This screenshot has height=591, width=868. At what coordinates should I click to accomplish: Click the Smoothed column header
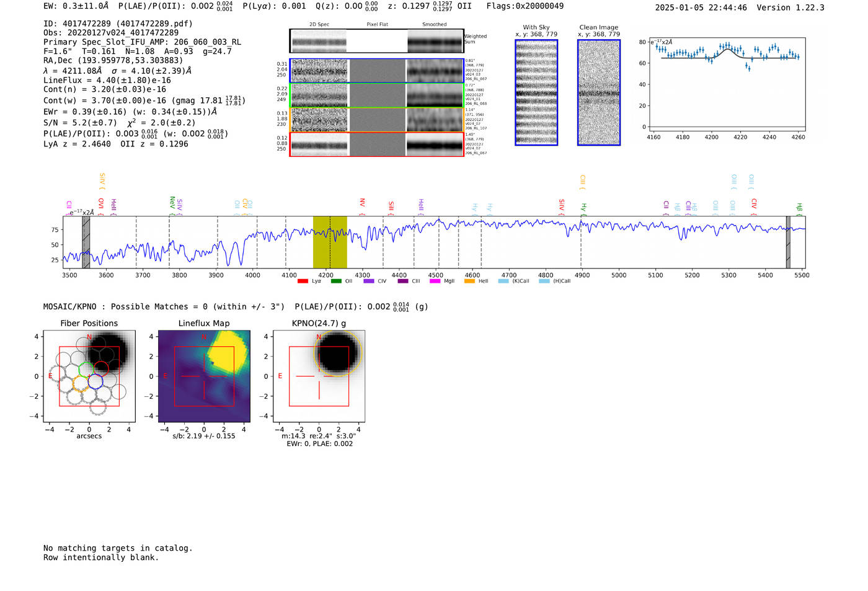[434, 25]
